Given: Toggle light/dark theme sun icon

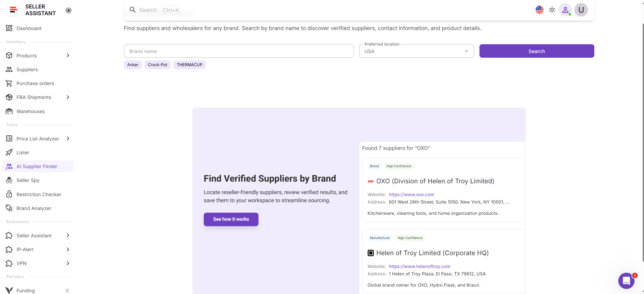Looking at the screenshot, I should 552,10.
